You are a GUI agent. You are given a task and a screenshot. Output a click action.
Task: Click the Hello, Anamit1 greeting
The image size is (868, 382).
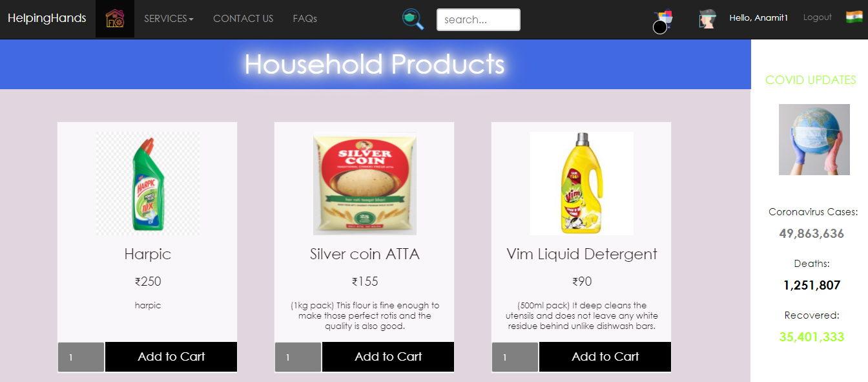point(759,17)
